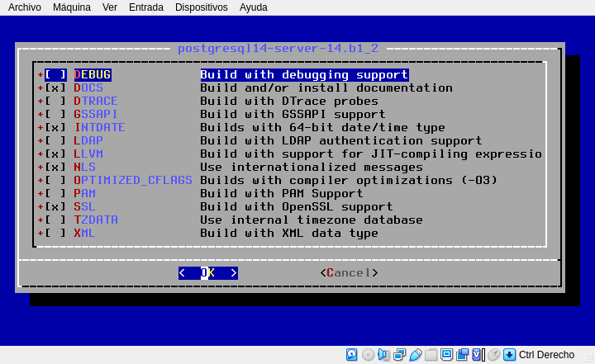Click the USB devices status icon

(415, 355)
